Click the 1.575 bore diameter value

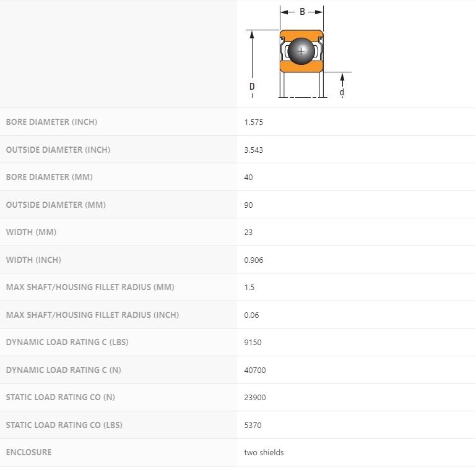254,122
